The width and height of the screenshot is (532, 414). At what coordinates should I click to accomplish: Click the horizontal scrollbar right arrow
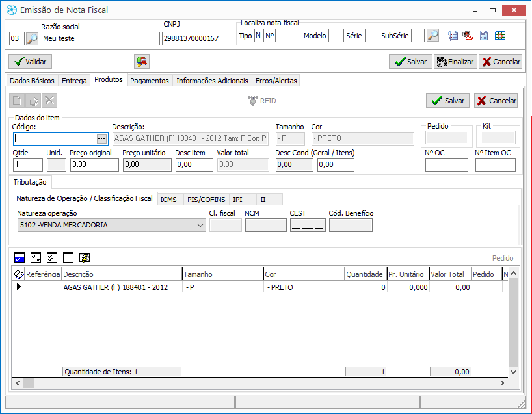[503, 383]
